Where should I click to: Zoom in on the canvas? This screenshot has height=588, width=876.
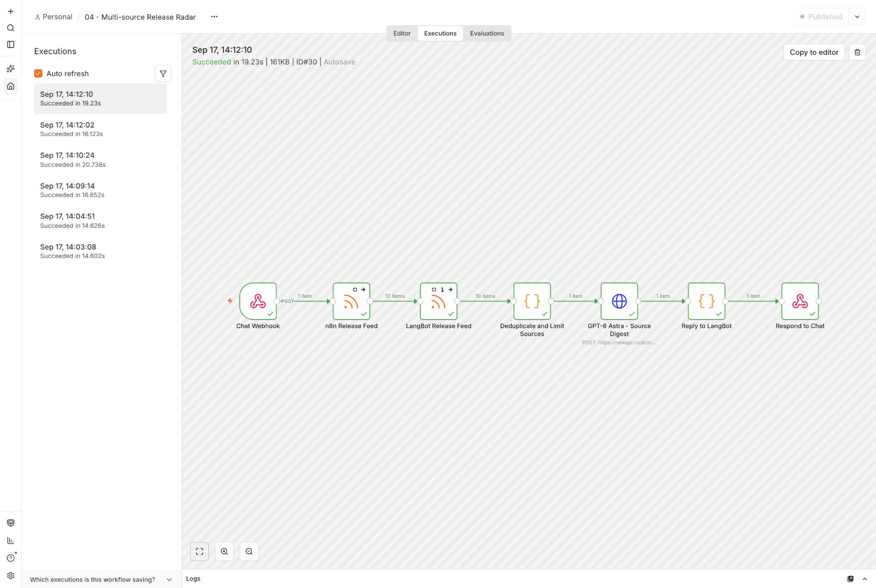coord(224,551)
